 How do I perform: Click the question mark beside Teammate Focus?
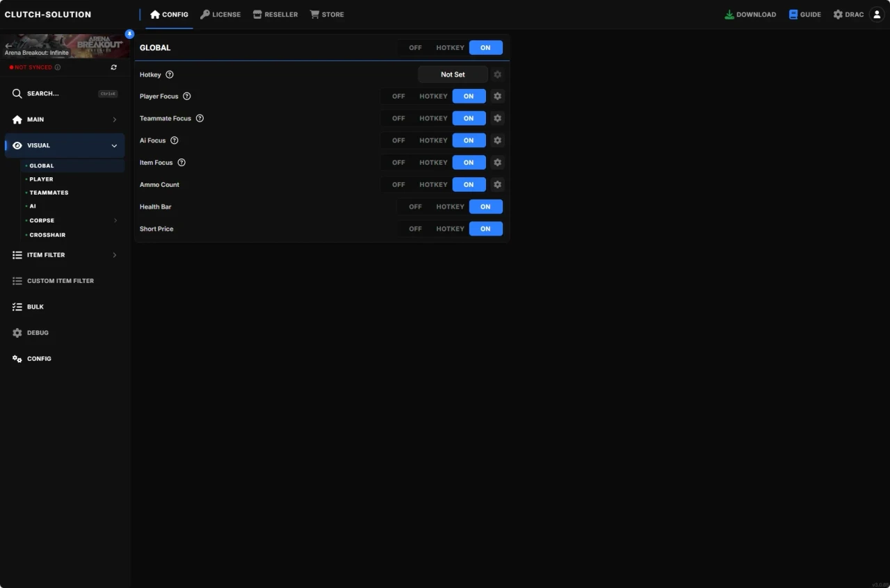(x=200, y=118)
